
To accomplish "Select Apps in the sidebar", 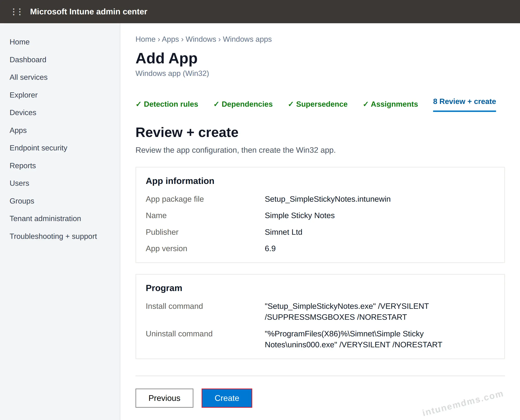I will coord(18,130).
